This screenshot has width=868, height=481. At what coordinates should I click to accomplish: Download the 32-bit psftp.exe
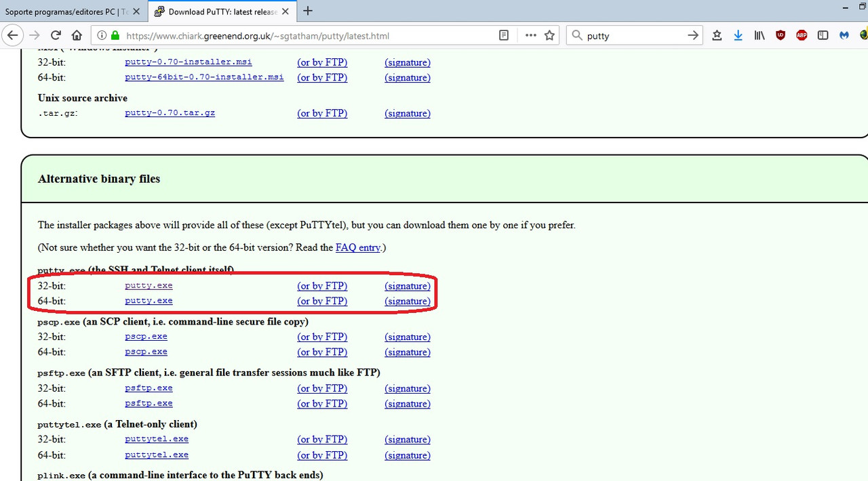click(149, 388)
